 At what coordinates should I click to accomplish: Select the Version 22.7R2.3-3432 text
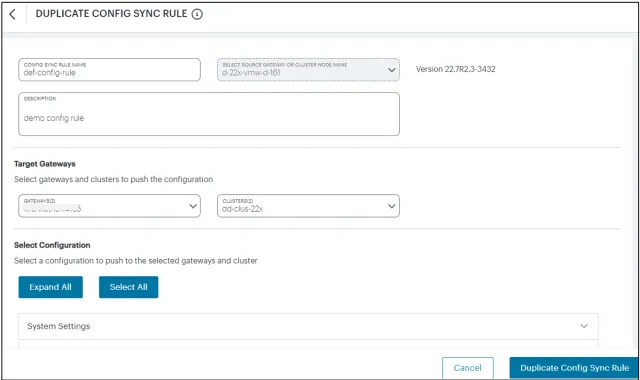tap(456, 69)
